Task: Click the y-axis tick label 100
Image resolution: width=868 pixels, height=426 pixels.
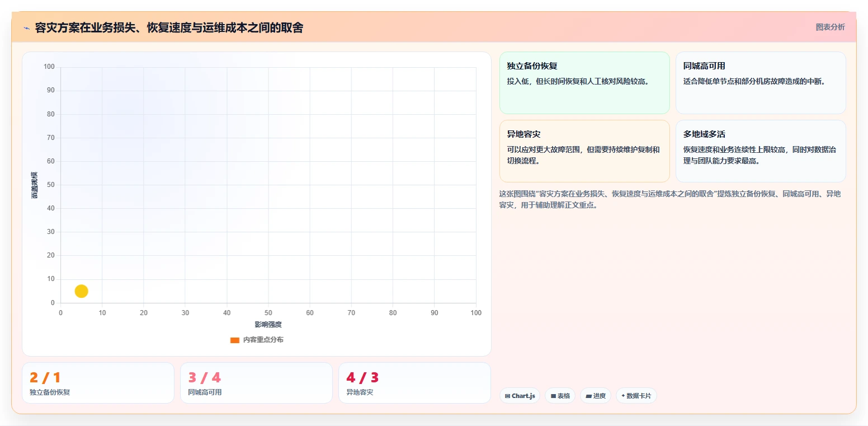Action: coord(49,67)
